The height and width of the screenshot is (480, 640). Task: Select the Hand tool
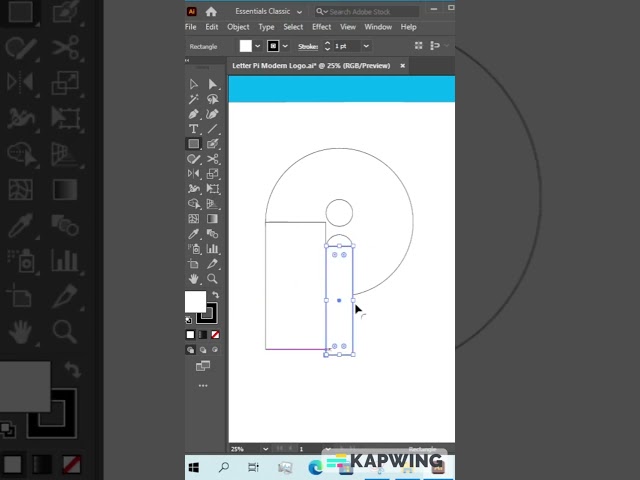[x=194, y=279]
